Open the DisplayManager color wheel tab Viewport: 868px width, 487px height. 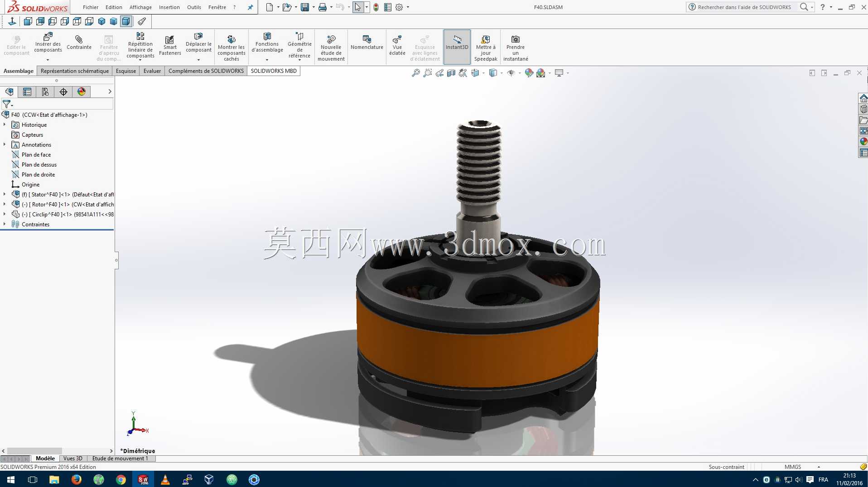pos(82,92)
